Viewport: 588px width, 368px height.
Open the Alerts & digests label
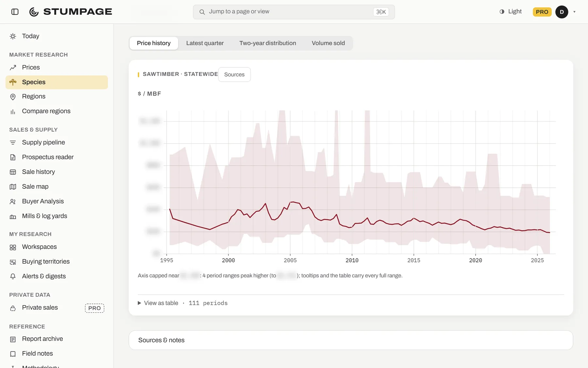pyautogui.click(x=44, y=276)
